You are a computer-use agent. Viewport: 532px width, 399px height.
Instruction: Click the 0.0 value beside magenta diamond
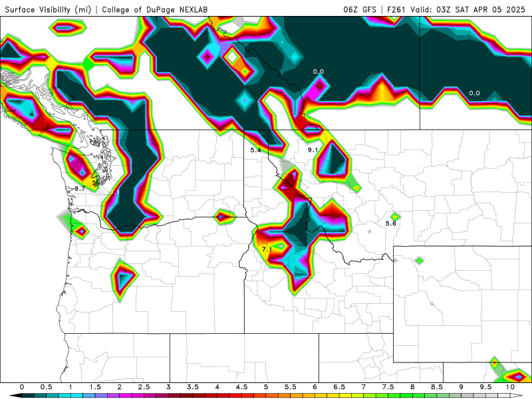(x=319, y=72)
